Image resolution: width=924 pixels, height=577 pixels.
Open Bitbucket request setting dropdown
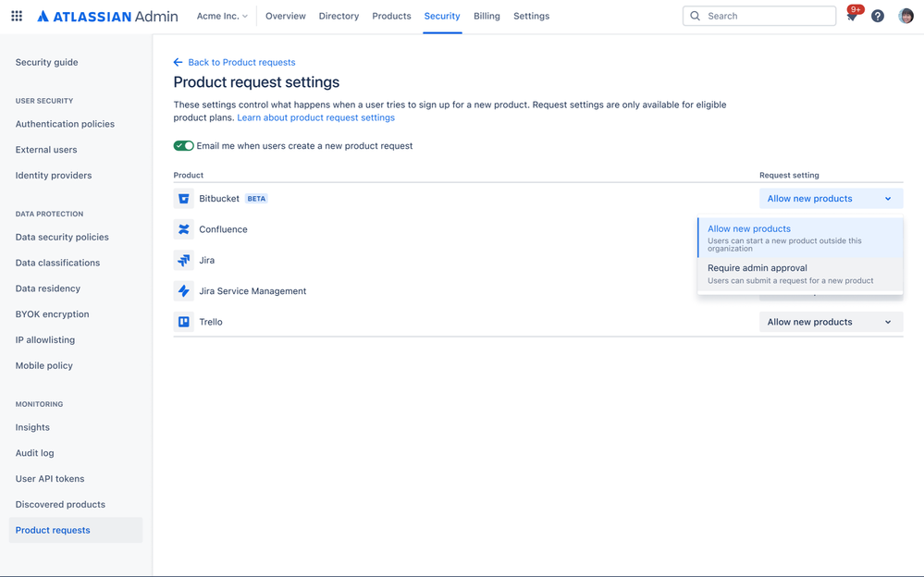click(x=831, y=199)
